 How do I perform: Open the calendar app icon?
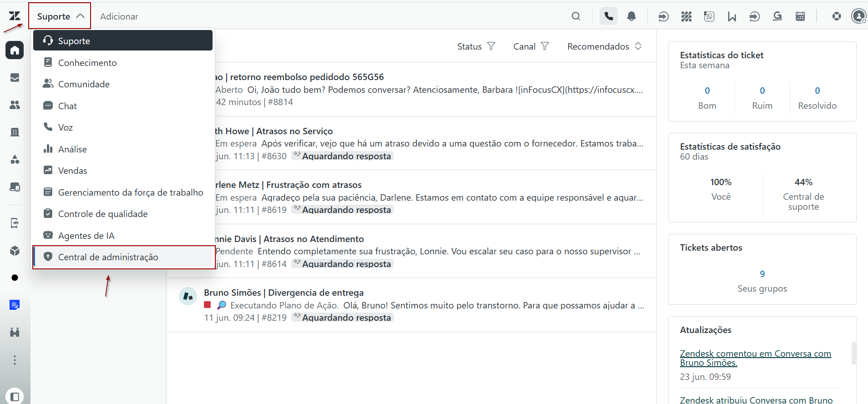point(800,17)
